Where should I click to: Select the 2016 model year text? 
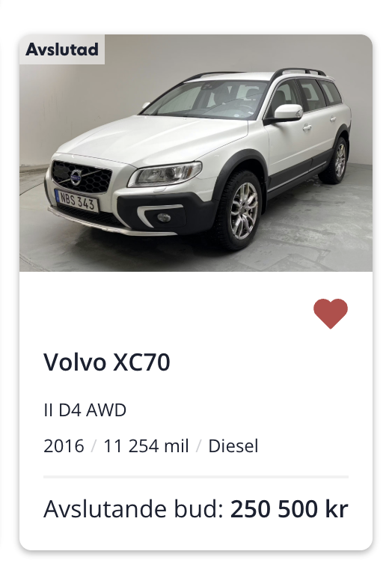pyautogui.click(x=64, y=445)
